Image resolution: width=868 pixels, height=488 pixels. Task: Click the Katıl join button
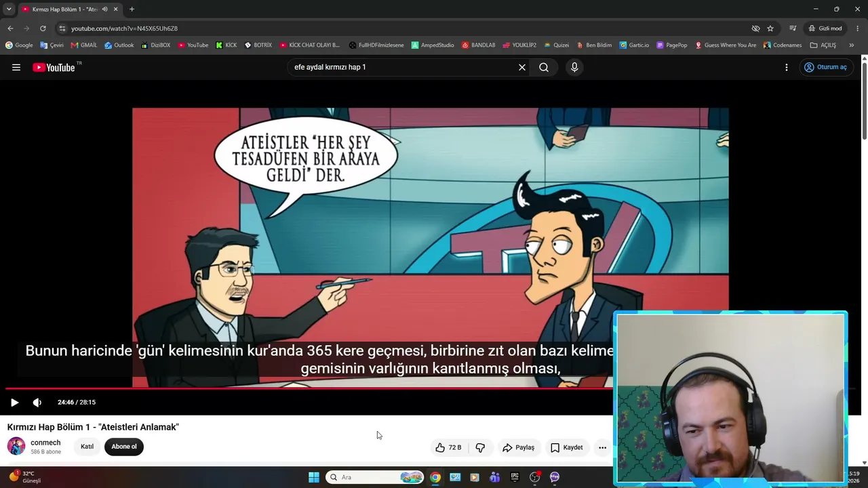(87, 447)
